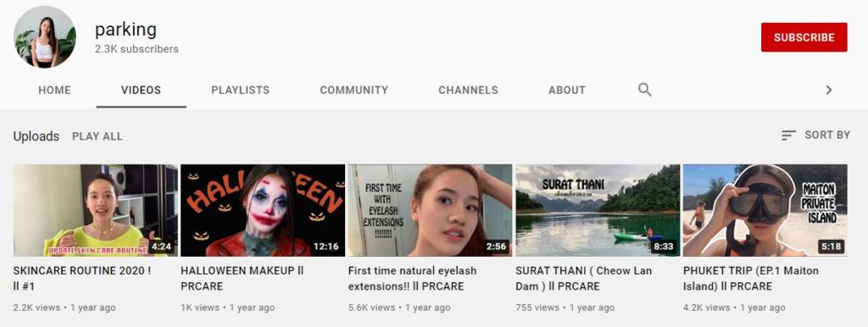The width and height of the screenshot is (868, 327).
Task: Click the '2.2K views • 1 year ago' text
Action: pos(64,308)
